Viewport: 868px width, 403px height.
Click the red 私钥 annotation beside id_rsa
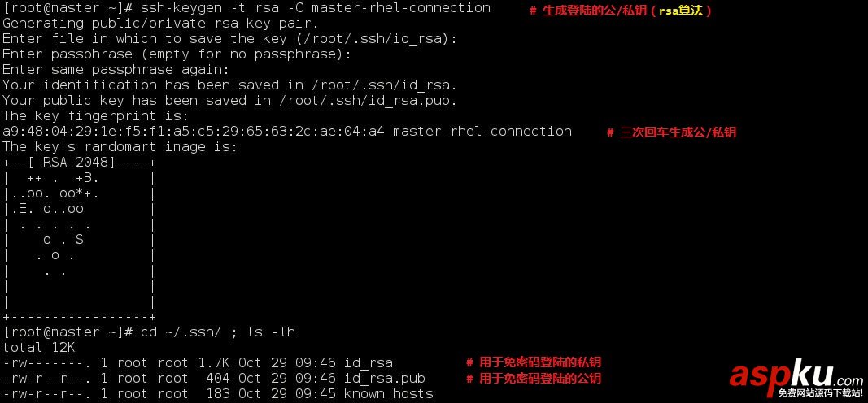pos(533,363)
